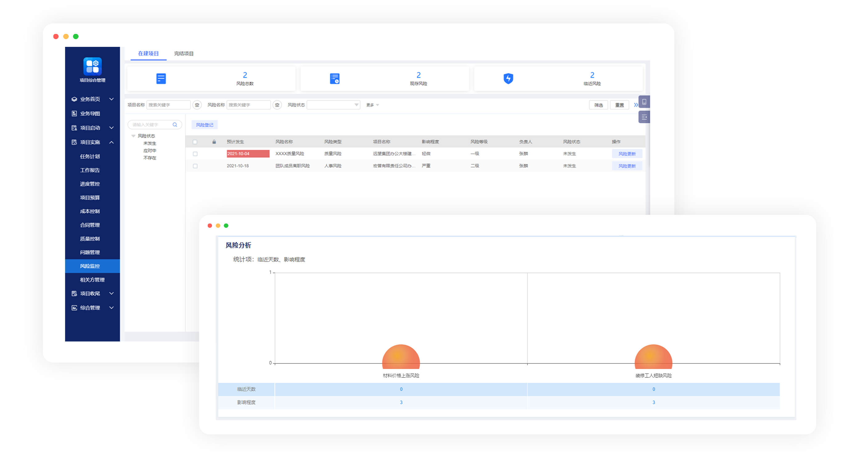The image size is (868, 459).
Task: Click 风险更新 for XXXX质量风险 row
Action: click(627, 154)
